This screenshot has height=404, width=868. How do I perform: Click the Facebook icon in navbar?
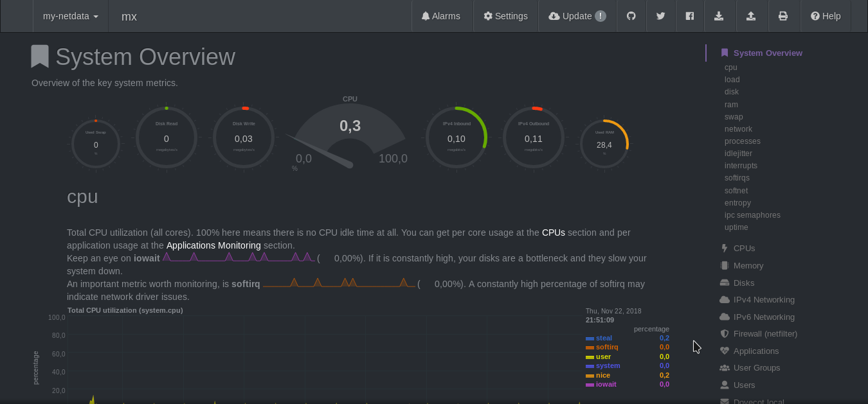[x=689, y=16]
